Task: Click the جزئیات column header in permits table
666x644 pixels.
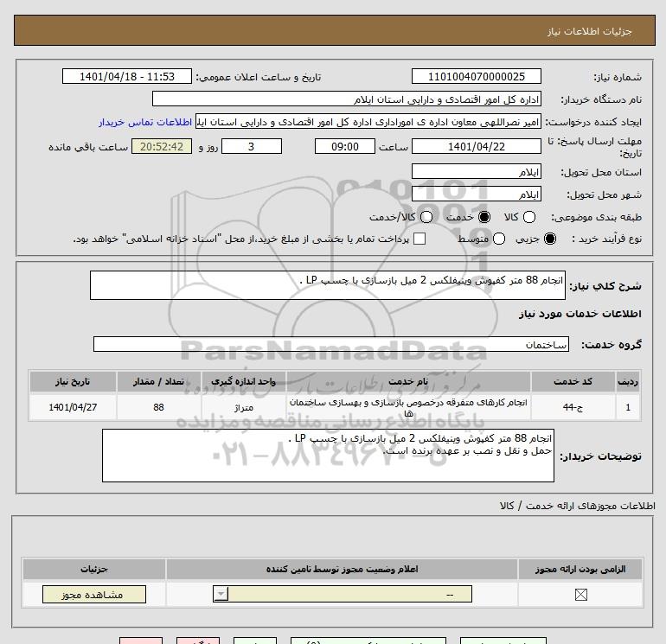Action: pyautogui.click(x=94, y=569)
